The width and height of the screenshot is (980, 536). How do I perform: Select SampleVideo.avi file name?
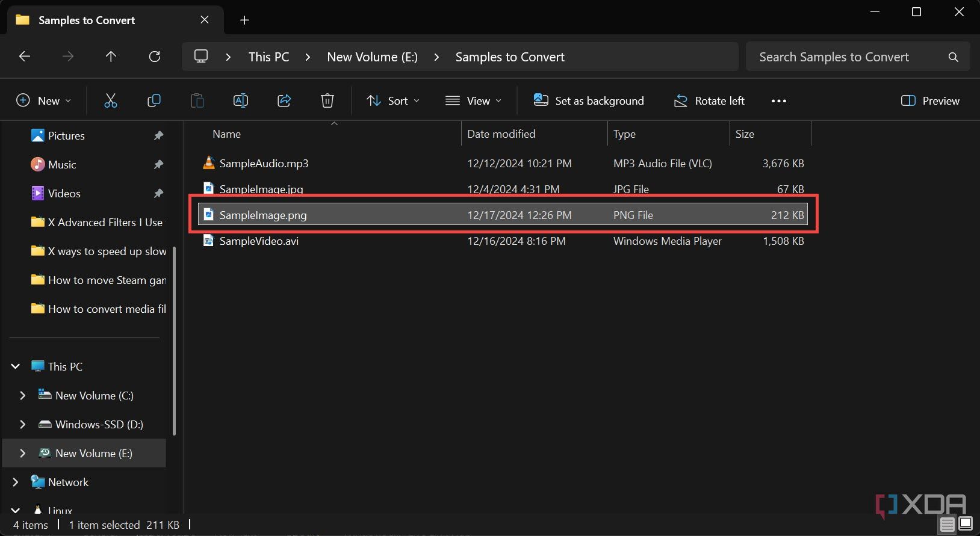259,241
